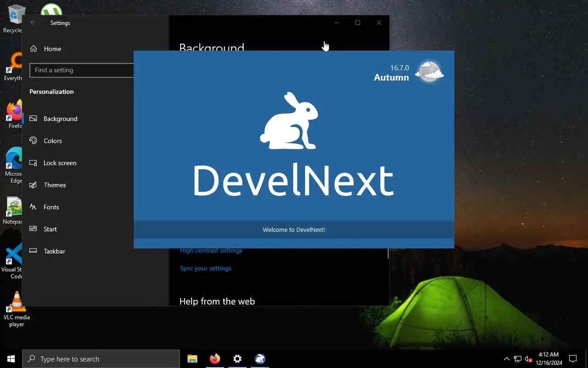Viewport: 588px width, 368px height.
Task: Open network status tray icon
Action: (x=518, y=359)
